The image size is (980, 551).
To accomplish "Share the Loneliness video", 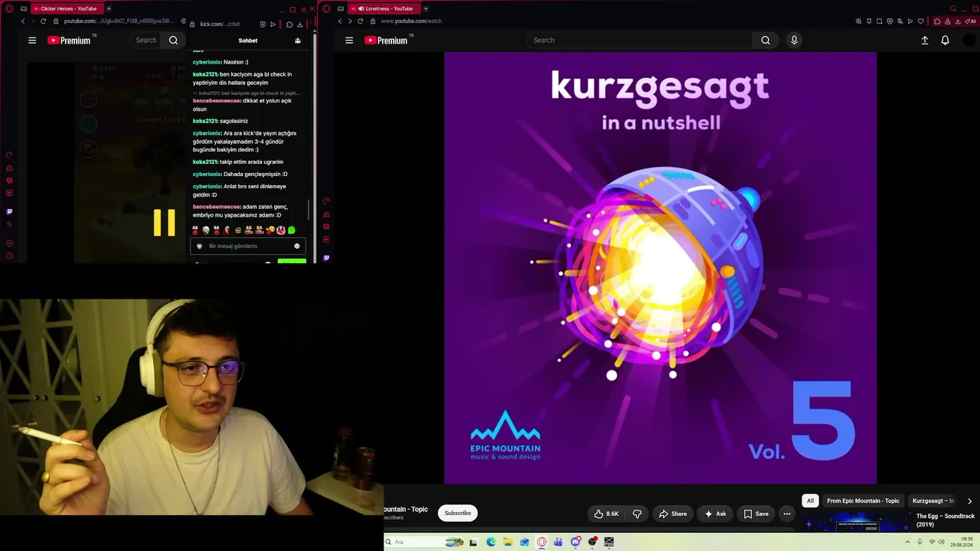I will (x=673, y=514).
